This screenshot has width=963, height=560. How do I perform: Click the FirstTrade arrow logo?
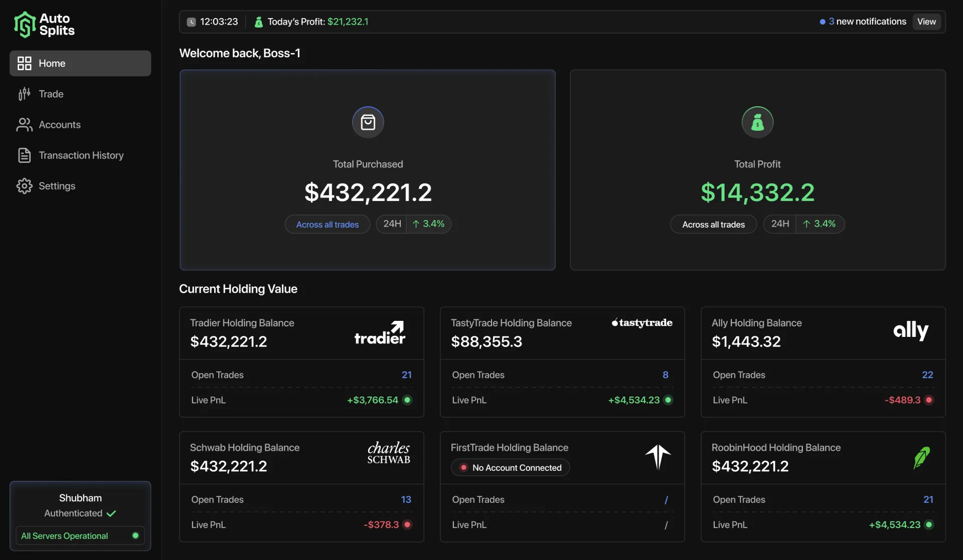(x=658, y=457)
